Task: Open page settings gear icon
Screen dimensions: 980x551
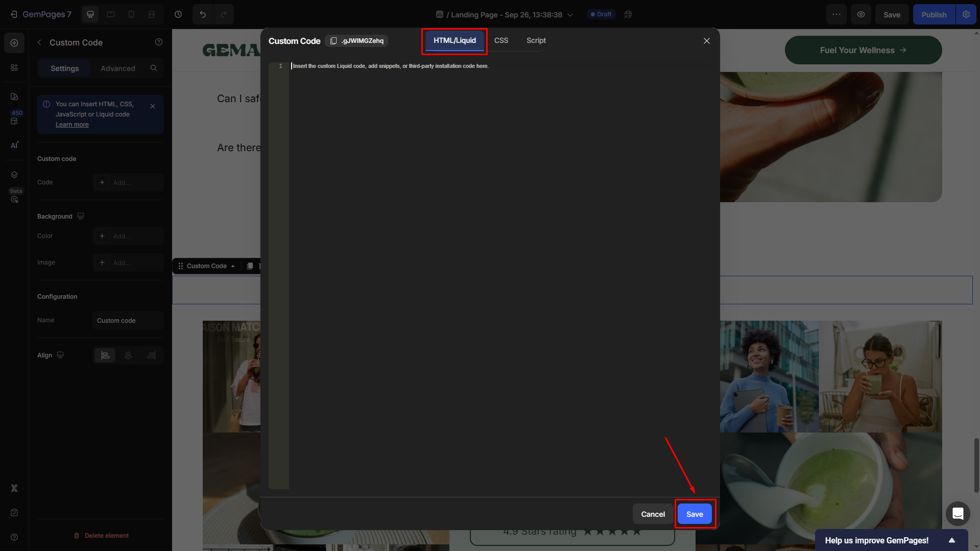Action: point(966,14)
